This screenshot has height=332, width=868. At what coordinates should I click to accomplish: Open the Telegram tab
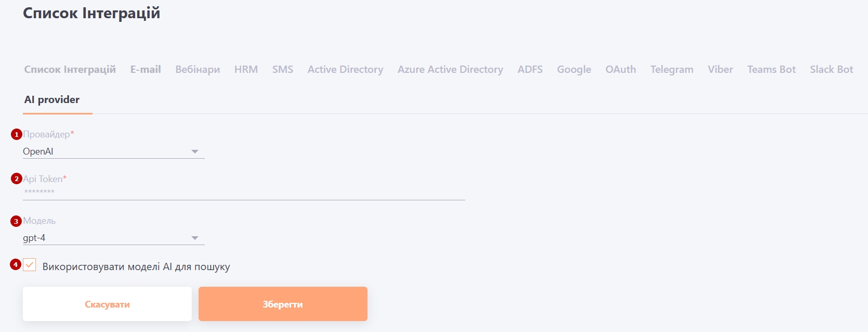tap(672, 69)
